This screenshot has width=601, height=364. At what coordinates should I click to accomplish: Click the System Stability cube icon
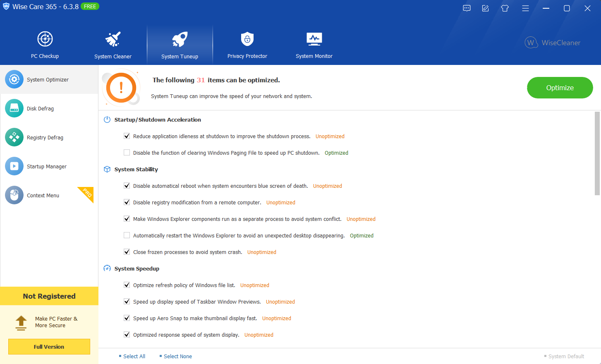click(x=107, y=169)
